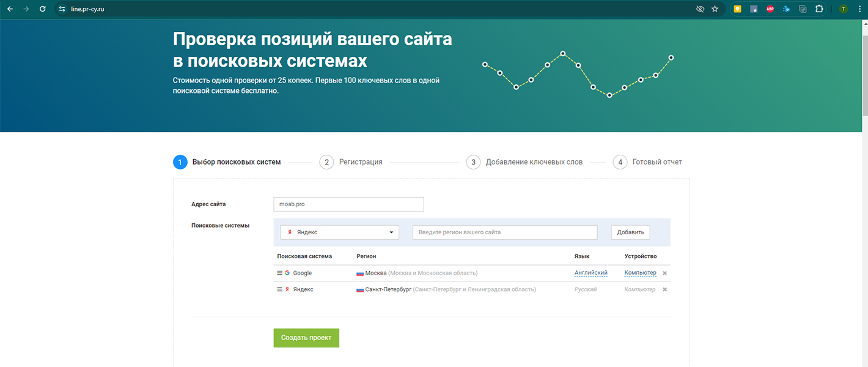868x367 pixels.
Task: Open the Chrome three-dot menu
Action: 859,9
